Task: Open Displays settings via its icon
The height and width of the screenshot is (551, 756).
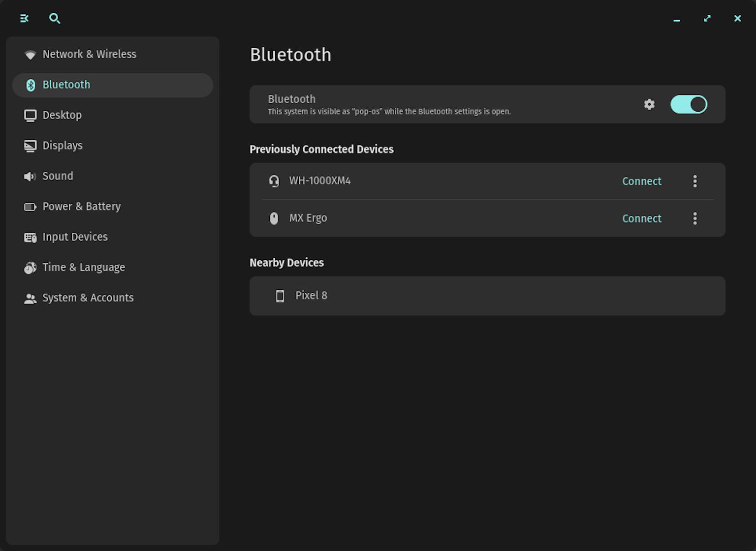Action: coord(30,146)
